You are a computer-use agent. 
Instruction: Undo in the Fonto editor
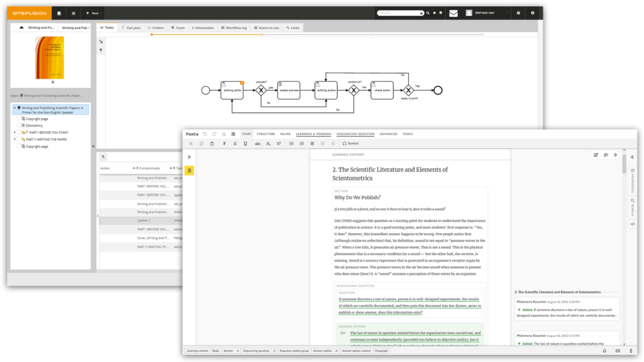click(x=204, y=134)
